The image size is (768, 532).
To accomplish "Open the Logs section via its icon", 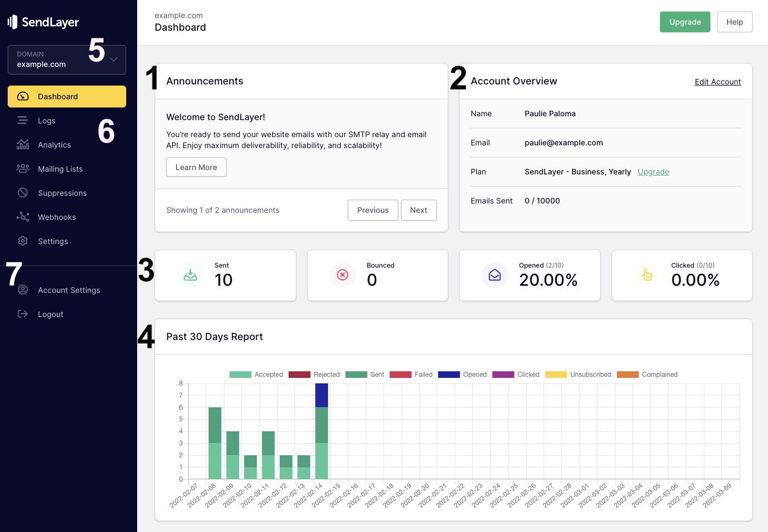I will [22, 120].
